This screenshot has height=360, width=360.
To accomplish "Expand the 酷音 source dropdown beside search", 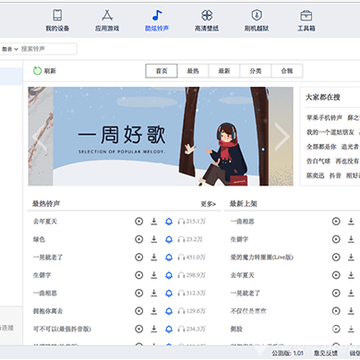I will tap(10, 49).
